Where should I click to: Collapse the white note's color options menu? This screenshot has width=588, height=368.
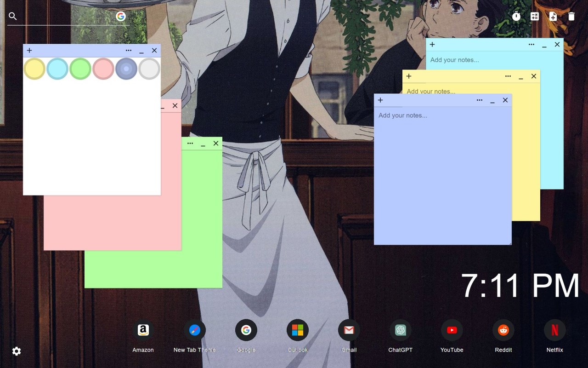[x=129, y=51]
